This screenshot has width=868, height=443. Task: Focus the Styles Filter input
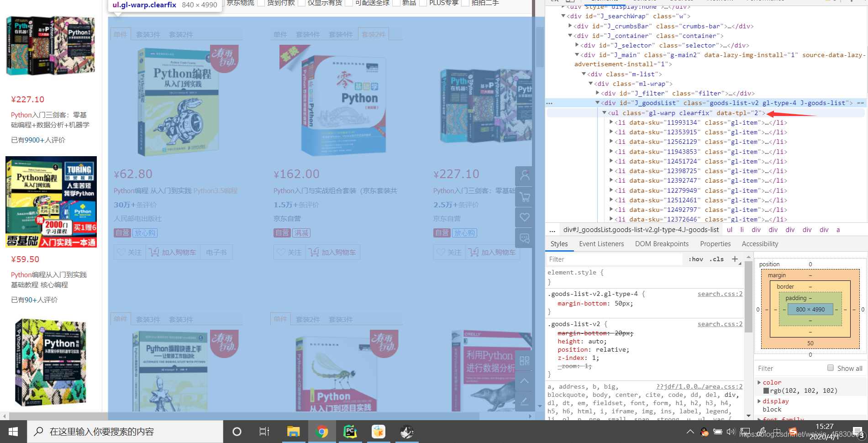pos(614,259)
